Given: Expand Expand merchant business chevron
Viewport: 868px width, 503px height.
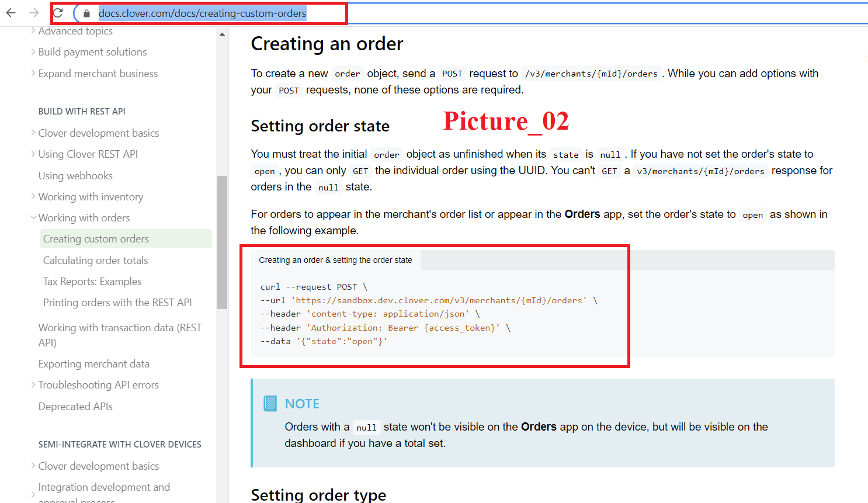Looking at the screenshot, I should tap(33, 74).
